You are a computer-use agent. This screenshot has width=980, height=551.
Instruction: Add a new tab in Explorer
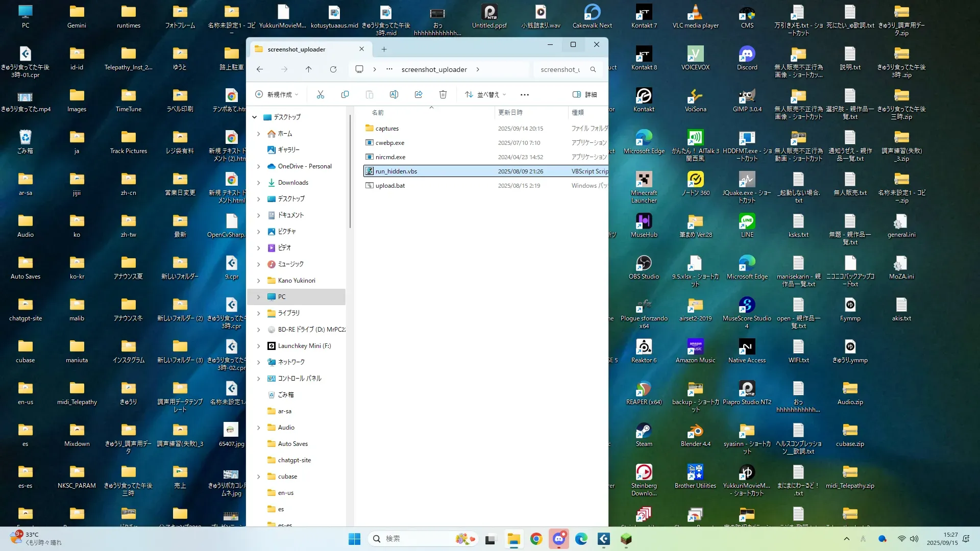[384, 49]
